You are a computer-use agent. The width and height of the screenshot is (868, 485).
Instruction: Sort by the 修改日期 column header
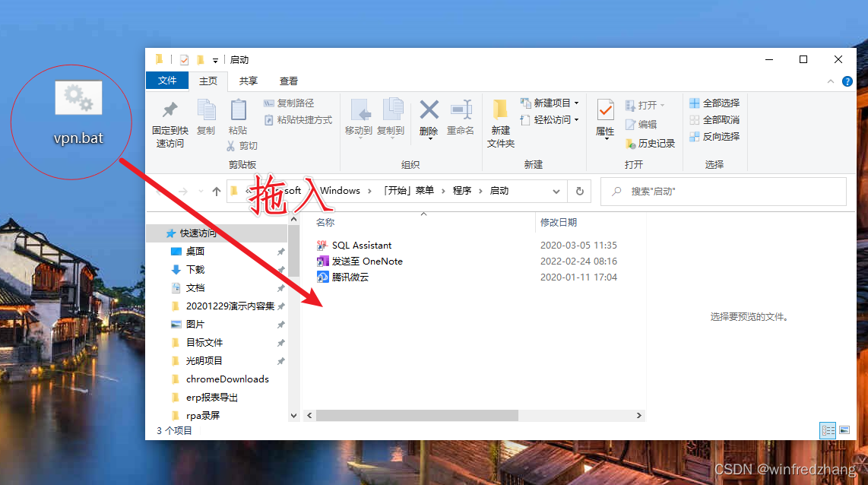click(559, 223)
